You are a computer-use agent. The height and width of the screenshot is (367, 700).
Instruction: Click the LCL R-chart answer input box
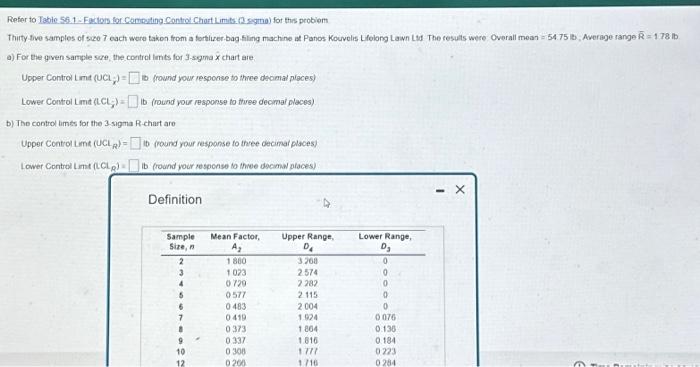(134, 166)
